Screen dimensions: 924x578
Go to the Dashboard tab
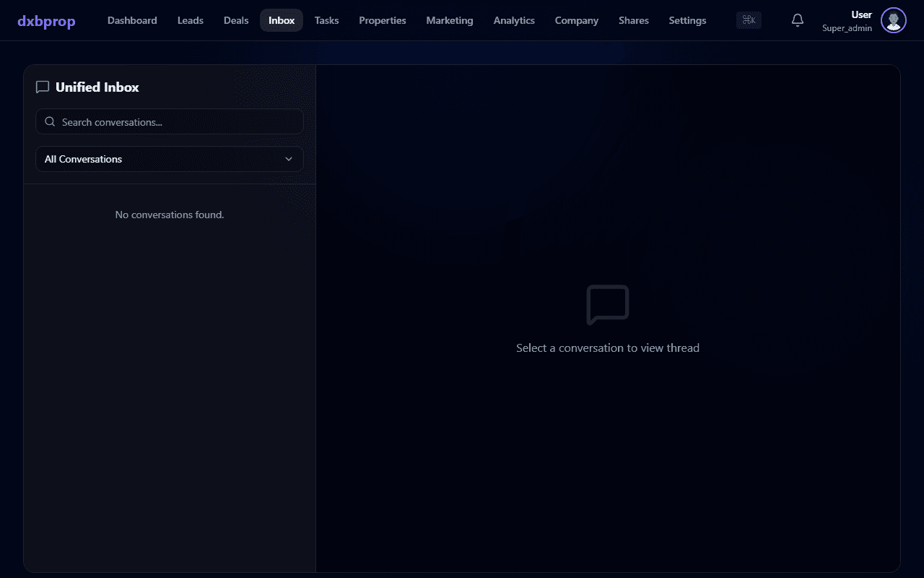click(132, 20)
